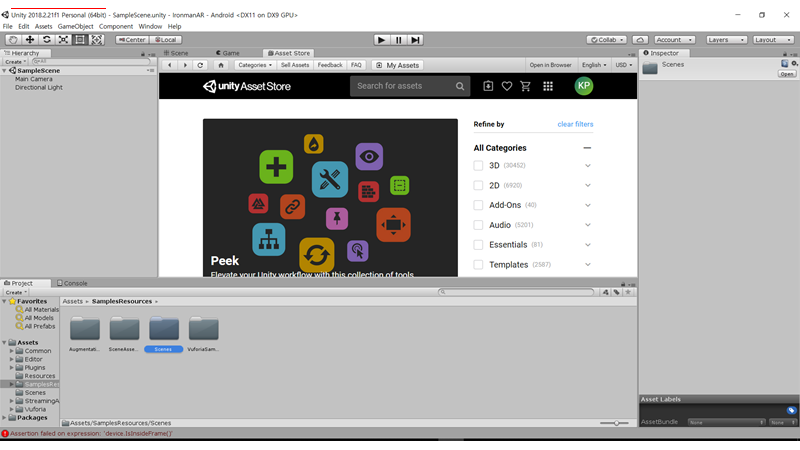The image size is (800, 450).
Task: Click Search by Type icon in Project
Action: click(x=606, y=292)
